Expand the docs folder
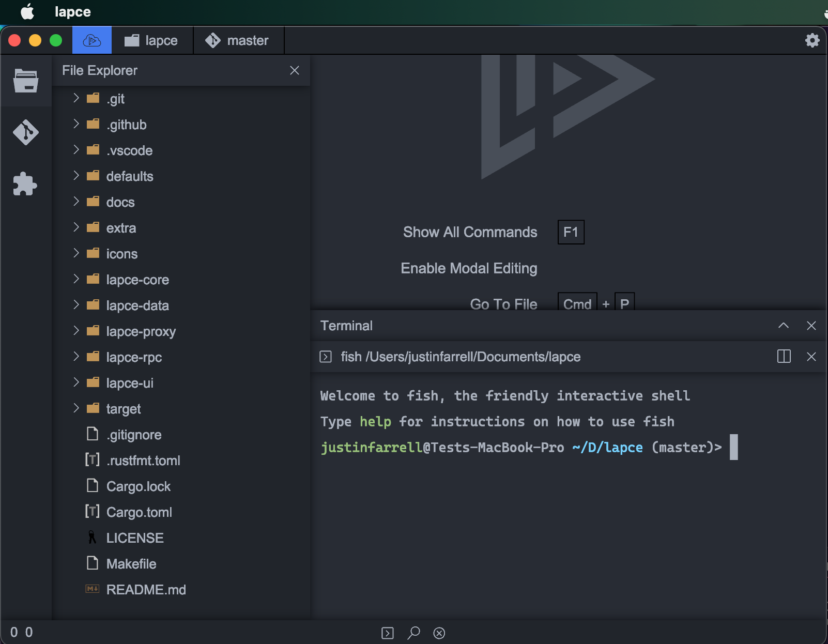This screenshot has height=644, width=828. [x=76, y=202]
